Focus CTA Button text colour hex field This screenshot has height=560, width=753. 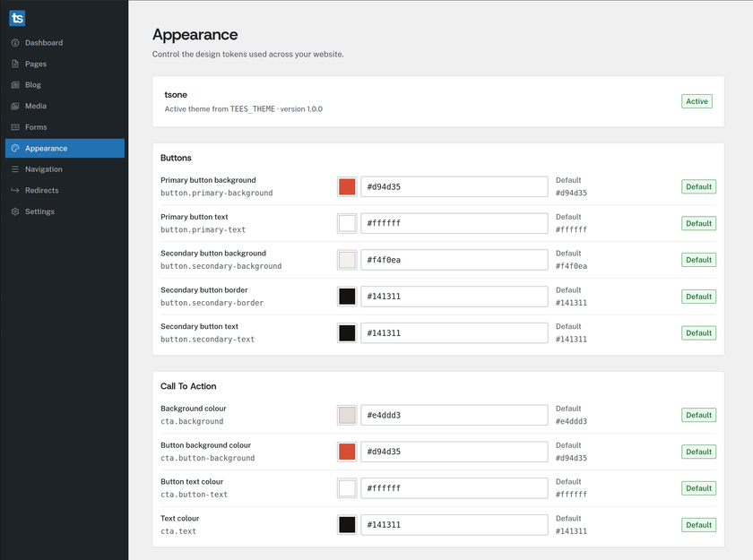[454, 488]
